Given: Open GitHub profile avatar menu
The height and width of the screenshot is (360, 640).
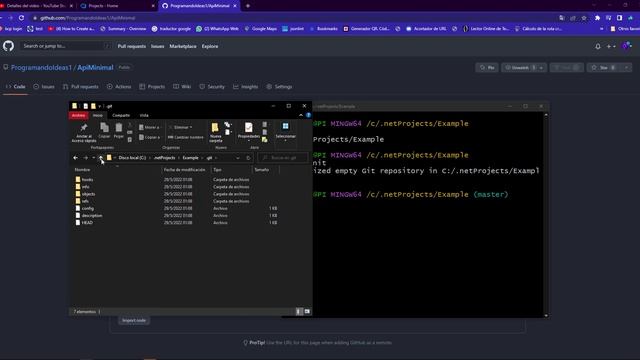Looking at the screenshot, I should (627, 46).
